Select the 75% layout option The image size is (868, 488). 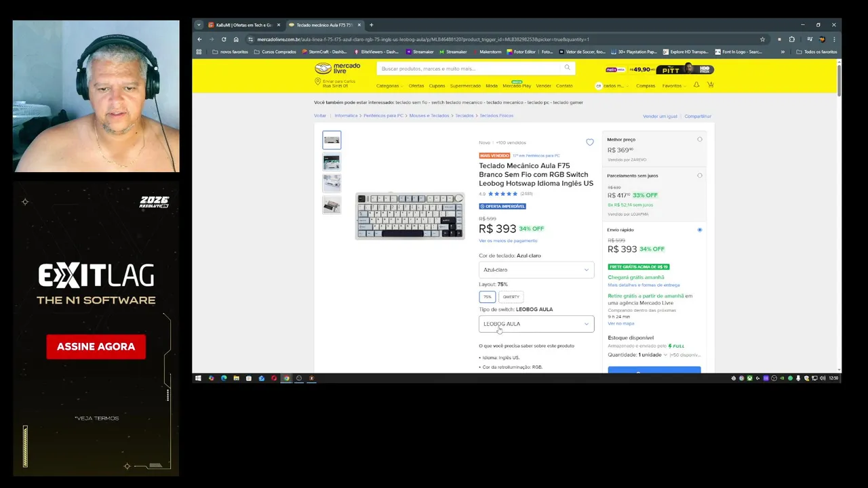point(488,297)
